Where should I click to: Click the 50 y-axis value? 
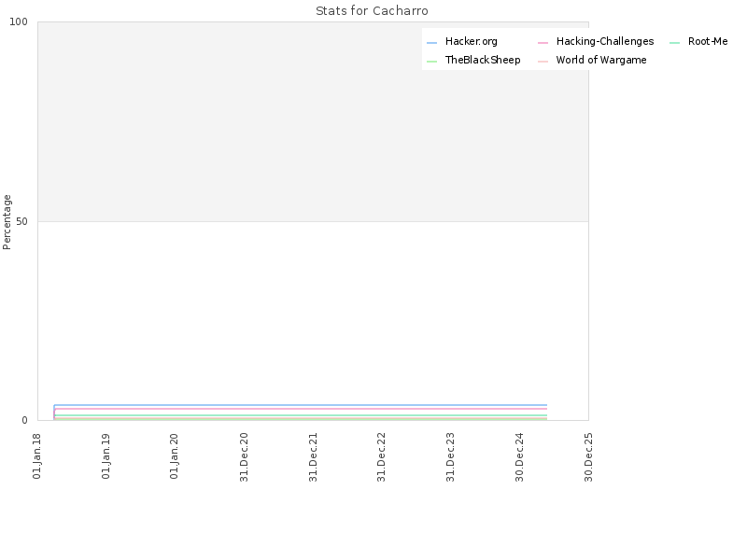point(21,222)
